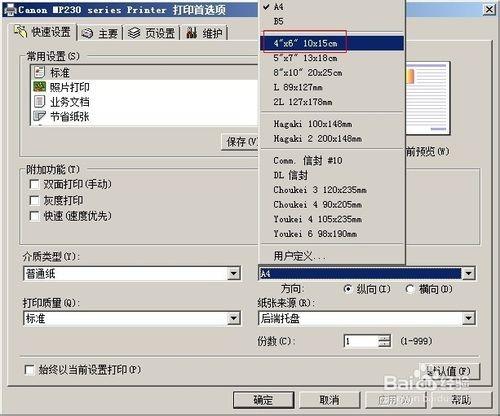The width and height of the screenshot is (500, 416).
Task: Click the Help (帮助) button
Action: coord(461,399)
